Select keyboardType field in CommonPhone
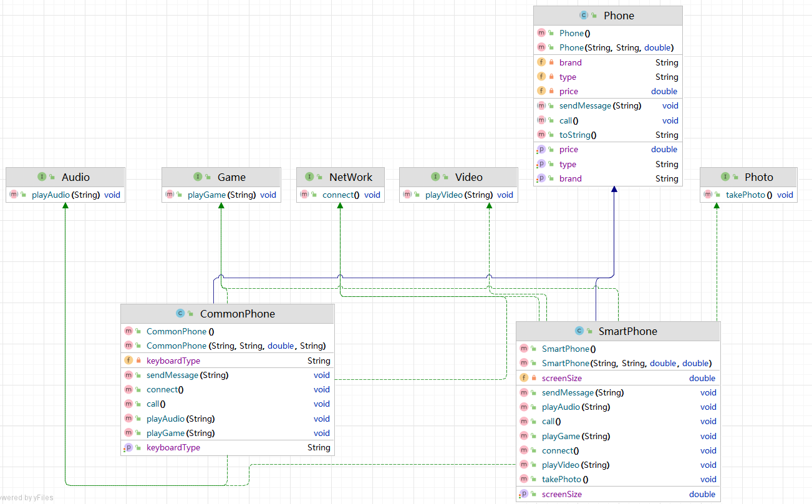 (173, 361)
